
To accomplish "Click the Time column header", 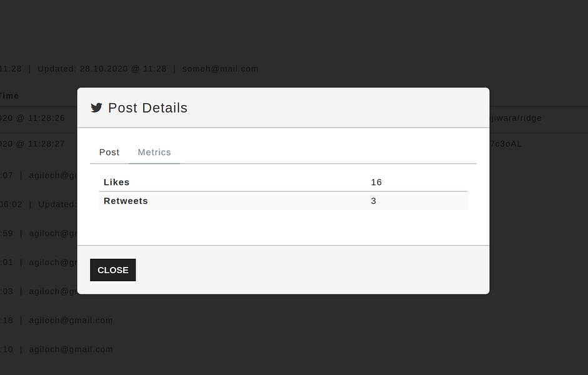I will [x=9, y=96].
